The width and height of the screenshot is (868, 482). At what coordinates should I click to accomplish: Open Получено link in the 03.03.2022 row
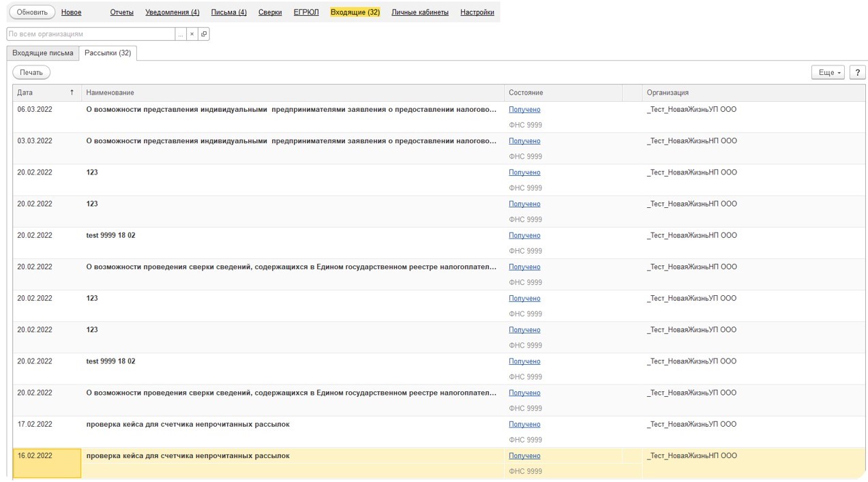pyautogui.click(x=524, y=141)
